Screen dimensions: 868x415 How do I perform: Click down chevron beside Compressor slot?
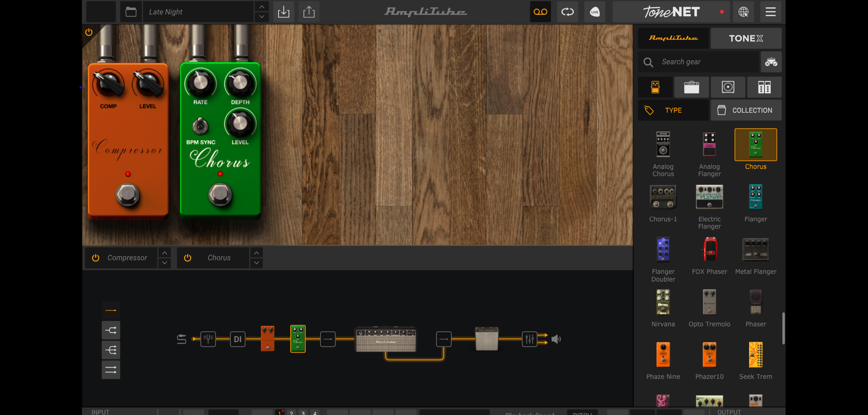(165, 263)
